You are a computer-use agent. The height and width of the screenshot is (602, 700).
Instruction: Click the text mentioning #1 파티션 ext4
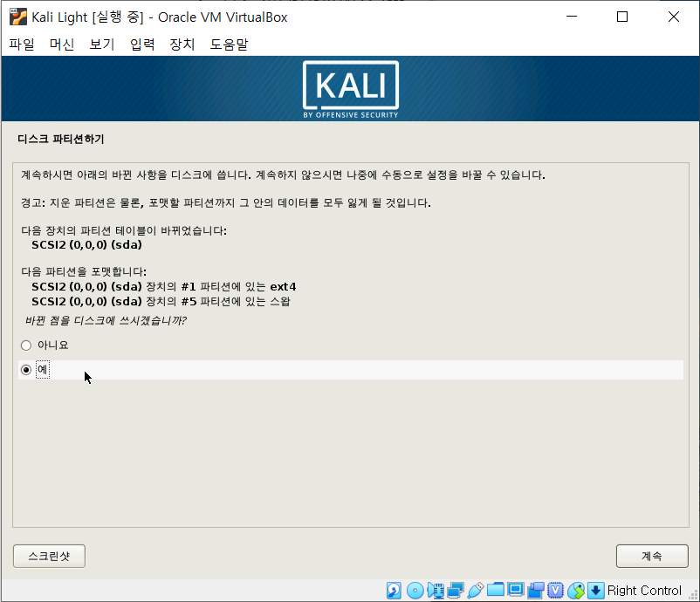coord(164,286)
